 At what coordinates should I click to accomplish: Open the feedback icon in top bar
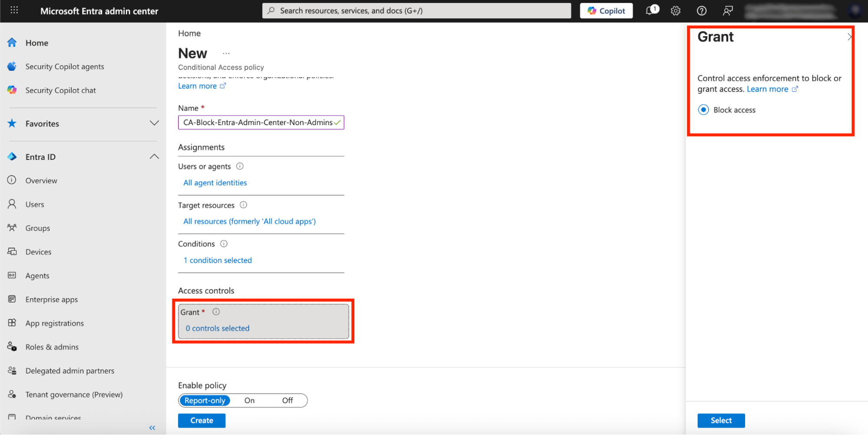point(728,11)
